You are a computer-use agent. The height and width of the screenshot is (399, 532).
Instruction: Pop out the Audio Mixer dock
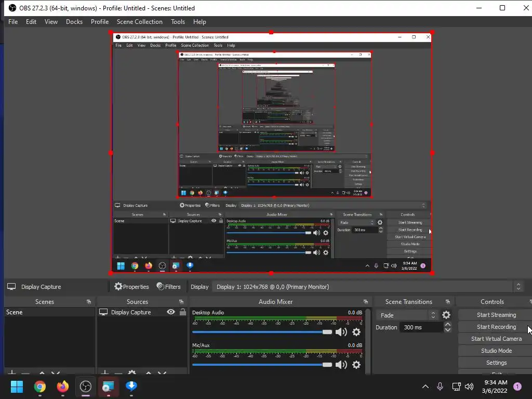click(365, 302)
